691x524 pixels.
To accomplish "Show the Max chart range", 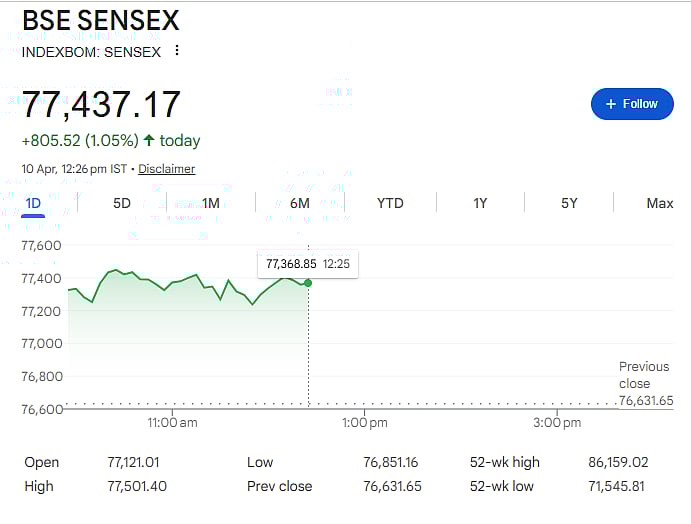I will click(x=660, y=204).
